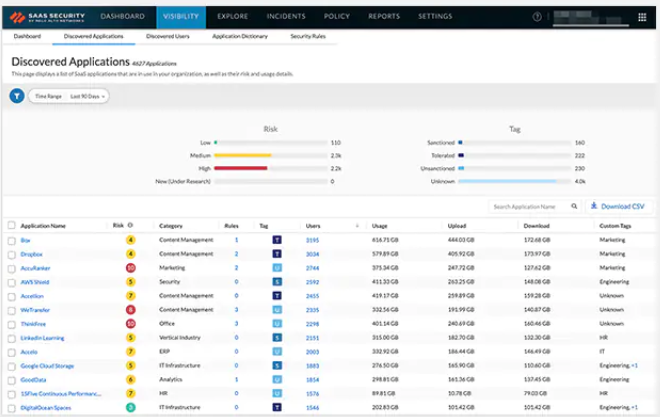Click the risk badge 8 for WeTransfer
The width and height of the screenshot is (660, 417).
pyautogui.click(x=130, y=310)
